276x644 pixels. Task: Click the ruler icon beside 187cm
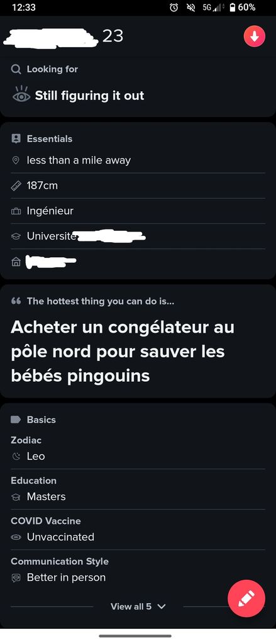click(16, 186)
